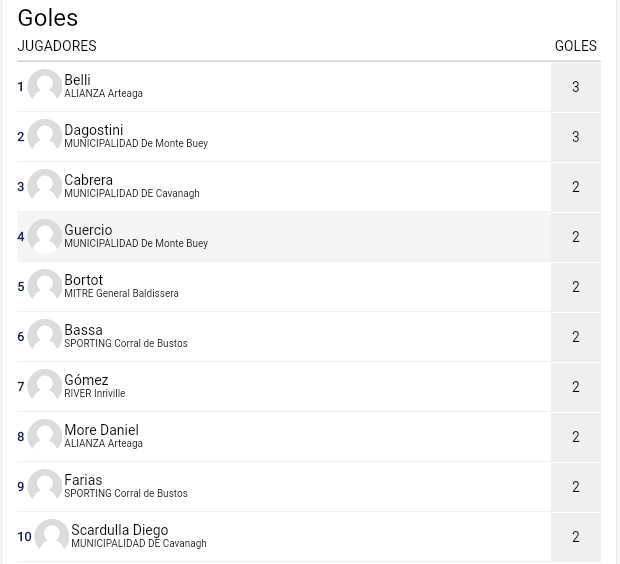Click the JUGADORES column header
The image size is (620, 564).
(57, 46)
